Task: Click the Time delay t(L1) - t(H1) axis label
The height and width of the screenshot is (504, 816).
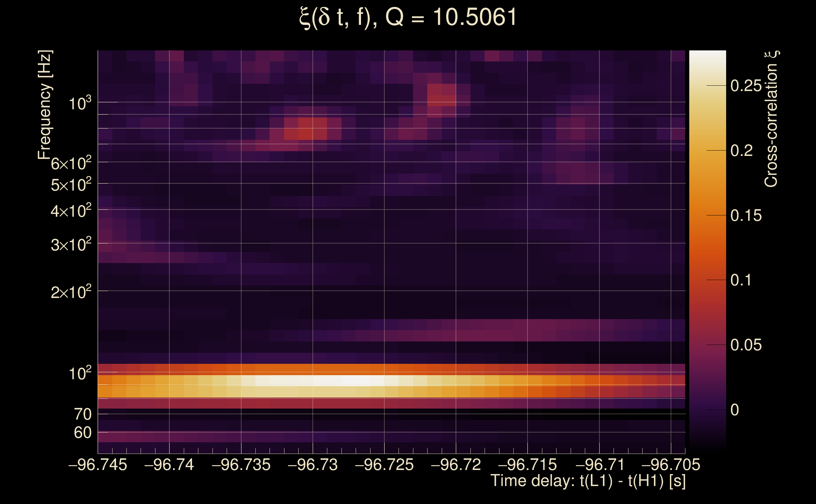Action: (588, 481)
